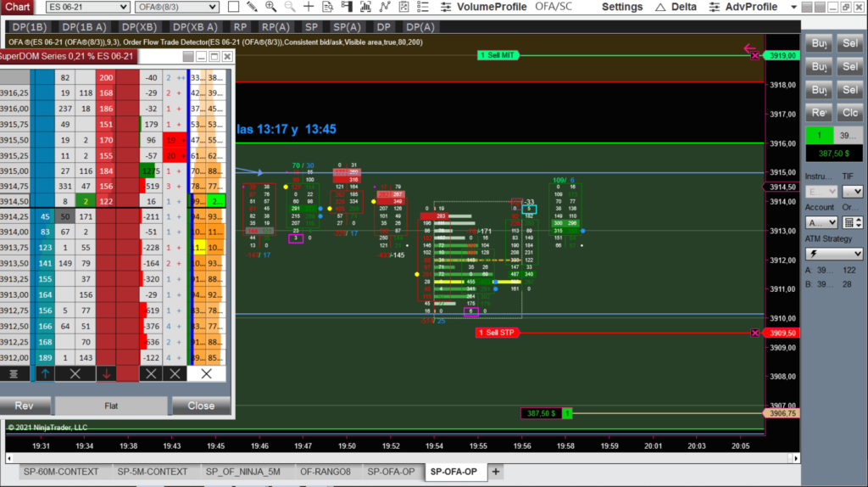Image resolution: width=868 pixels, height=487 pixels.
Task: Click X between up and down arrows in SuperDOM
Action: click(x=75, y=374)
